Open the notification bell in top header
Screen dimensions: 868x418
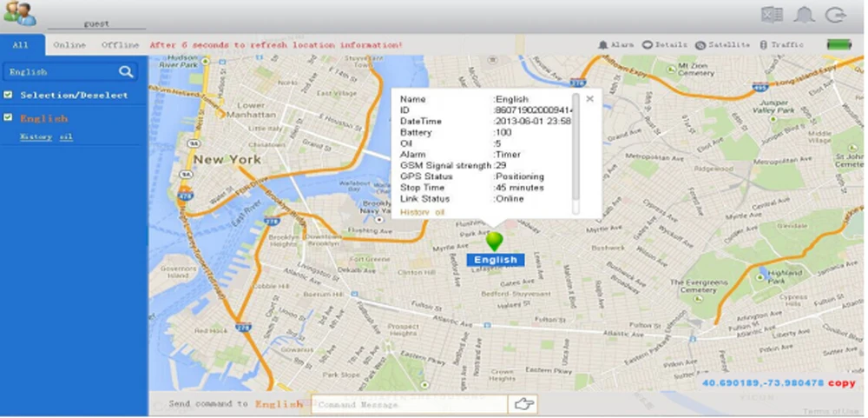[804, 15]
